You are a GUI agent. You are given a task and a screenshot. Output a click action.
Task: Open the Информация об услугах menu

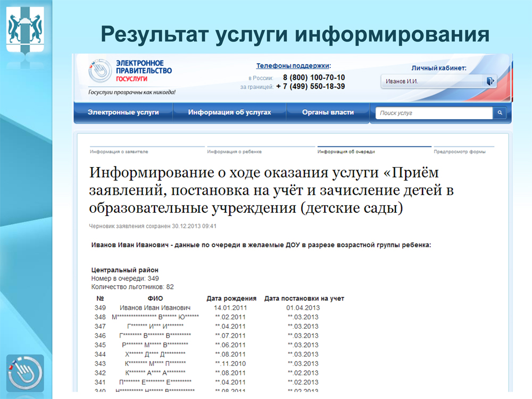(229, 112)
